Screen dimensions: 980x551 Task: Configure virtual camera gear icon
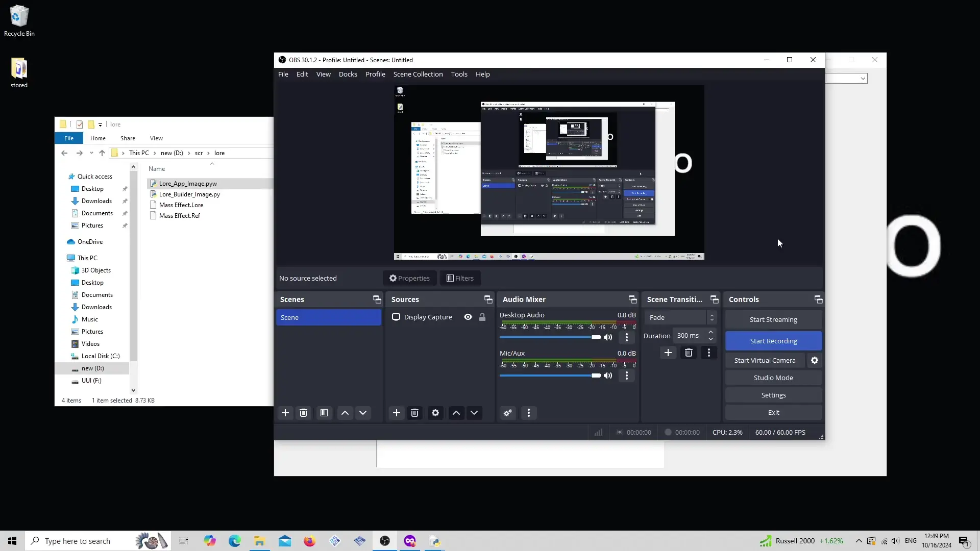coord(815,360)
